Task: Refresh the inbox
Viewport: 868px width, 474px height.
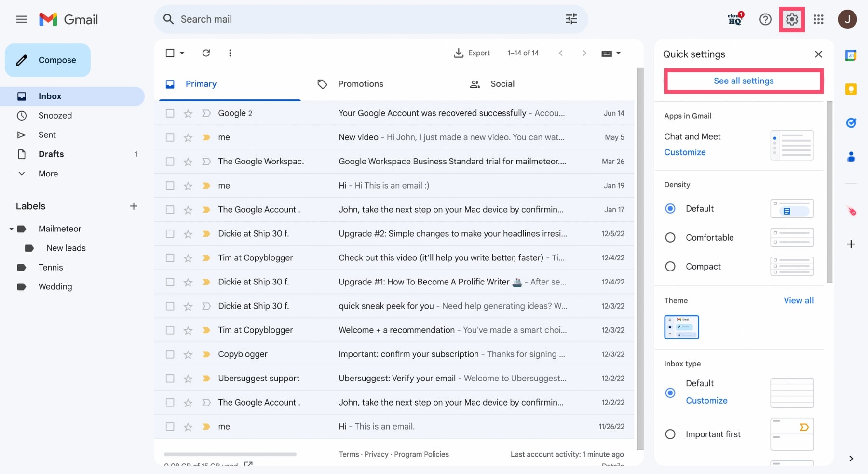Action: [x=206, y=53]
